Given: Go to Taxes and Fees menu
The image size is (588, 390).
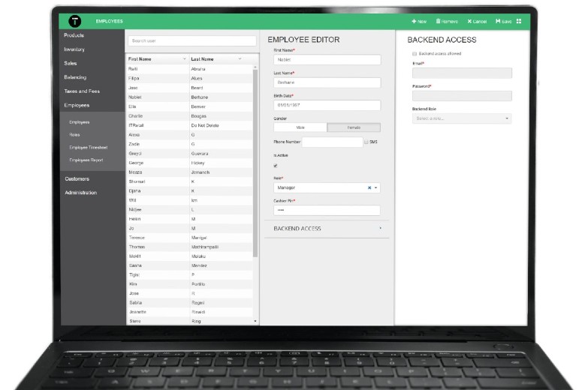Looking at the screenshot, I should pos(82,91).
